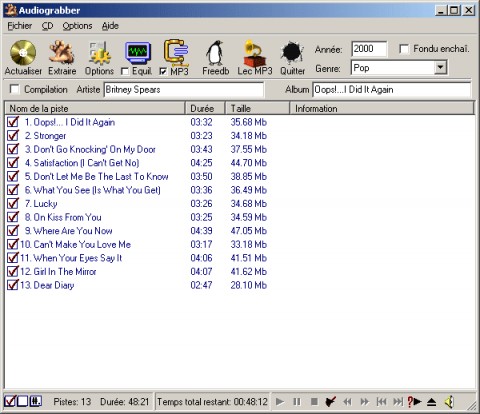Query Freedb with the penguin icon
Viewport: 480px width, 414px height.
[x=215, y=53]
